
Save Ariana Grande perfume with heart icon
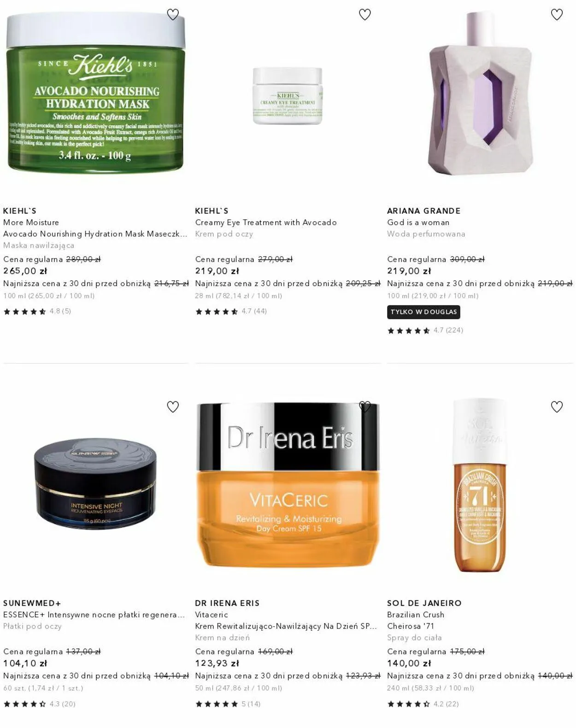pos(557,15)
